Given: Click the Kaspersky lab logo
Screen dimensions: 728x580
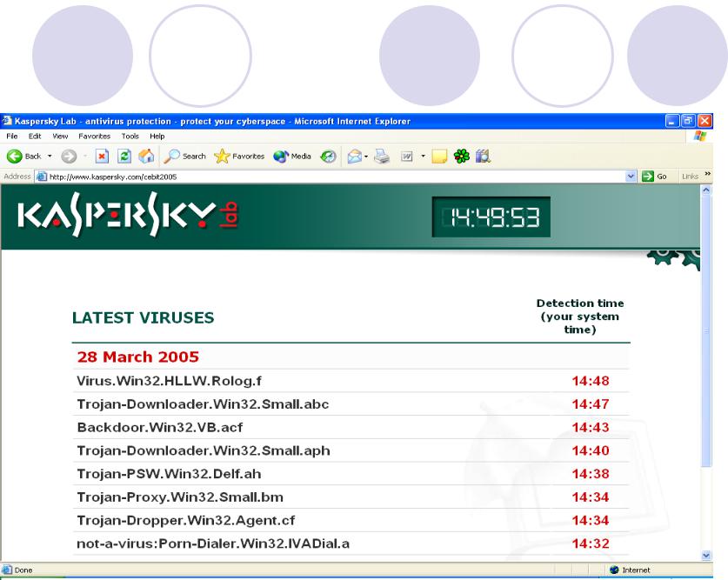Looking at the screenshot, I should [x=128, y=215].
